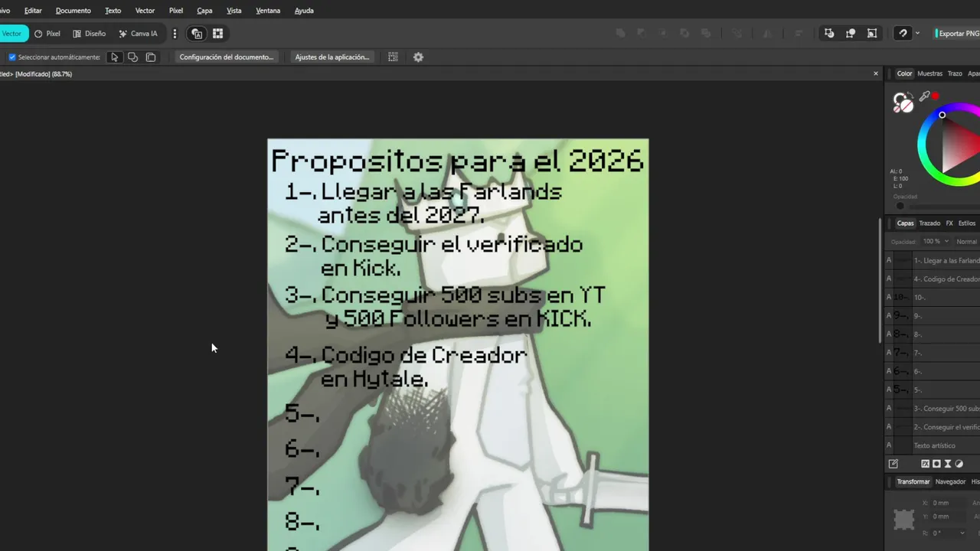Viewport: 980px width, 551px height.
Task: Select the '5-.' layer
Action: coord(933,390)
